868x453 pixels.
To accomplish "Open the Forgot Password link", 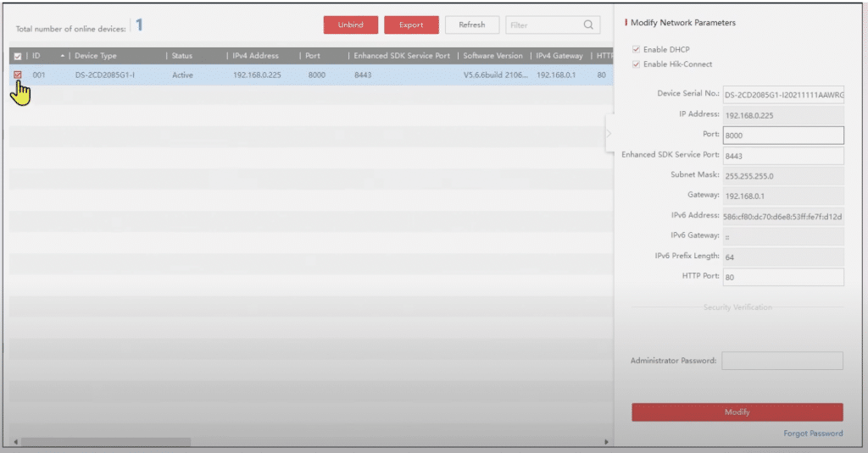I will click(x=813, y=434).
